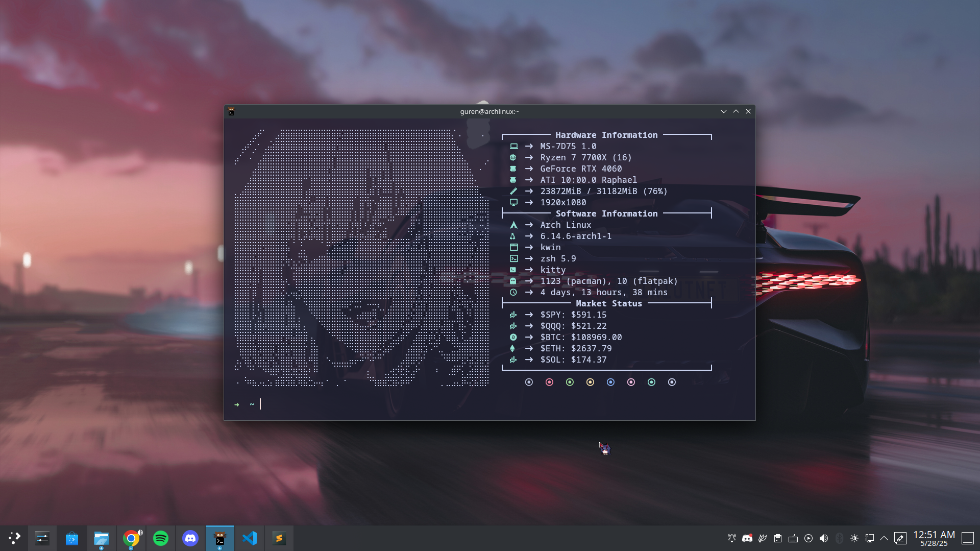Click the Arch logo icon beside Arch Linux
This screenshot has width=980, height=551.
click(x=513, y=225)
